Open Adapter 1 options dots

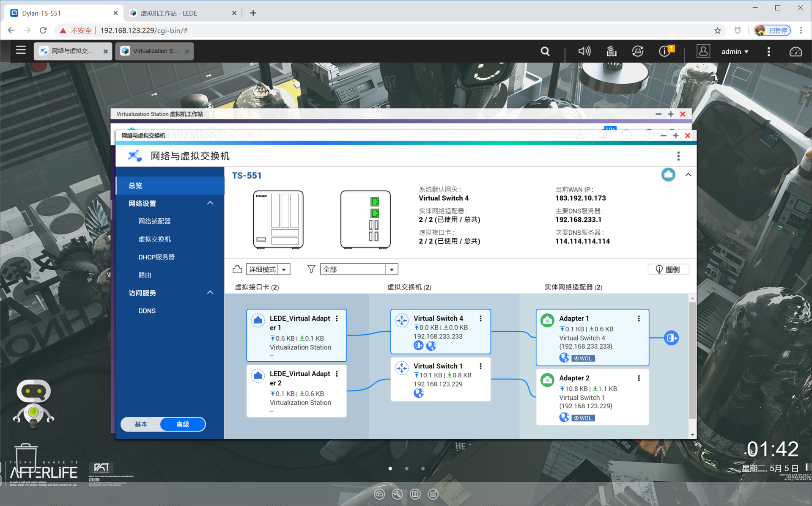[639, 319]
